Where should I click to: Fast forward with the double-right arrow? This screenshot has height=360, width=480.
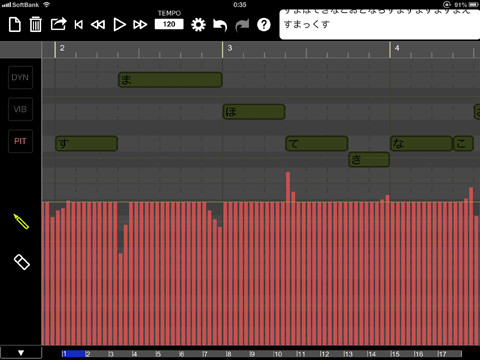pos(140,25)
